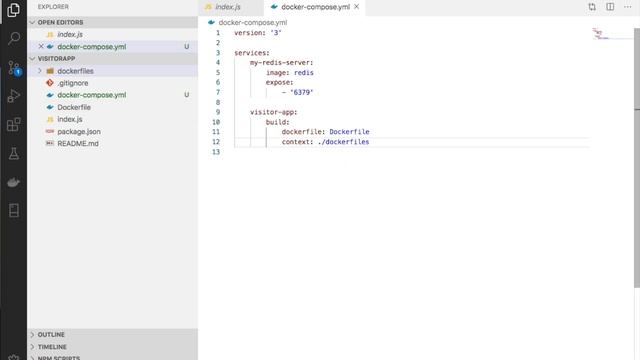The width and height of the screenshot is (640, 360).
Task: Click 'my-redis-server:' in the editor
Action: pos(282,63)
